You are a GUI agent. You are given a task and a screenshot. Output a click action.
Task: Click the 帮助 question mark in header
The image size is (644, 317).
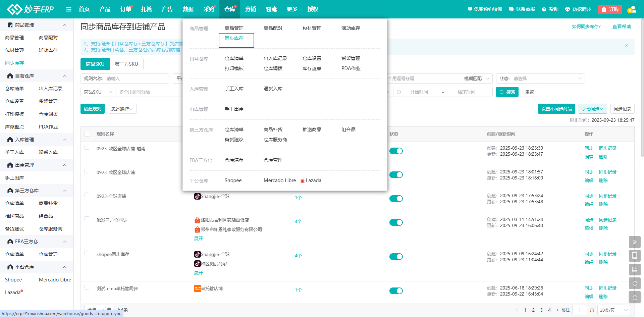(544, 9)
